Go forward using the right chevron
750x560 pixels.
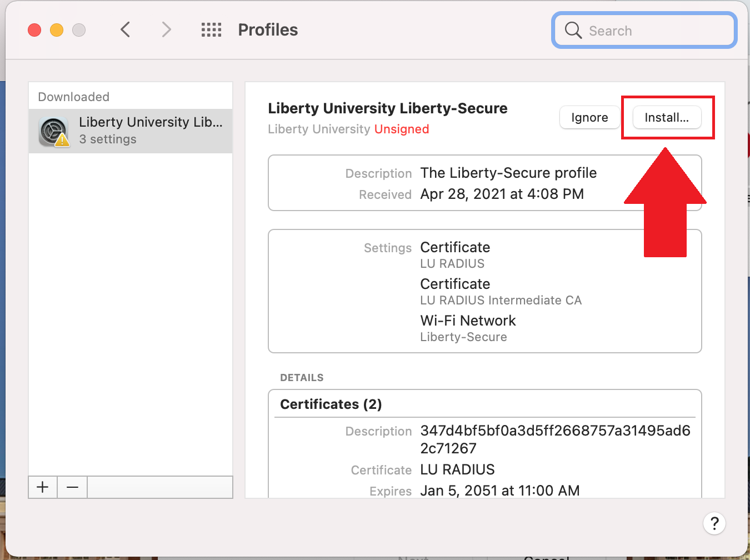pos(166,29)
